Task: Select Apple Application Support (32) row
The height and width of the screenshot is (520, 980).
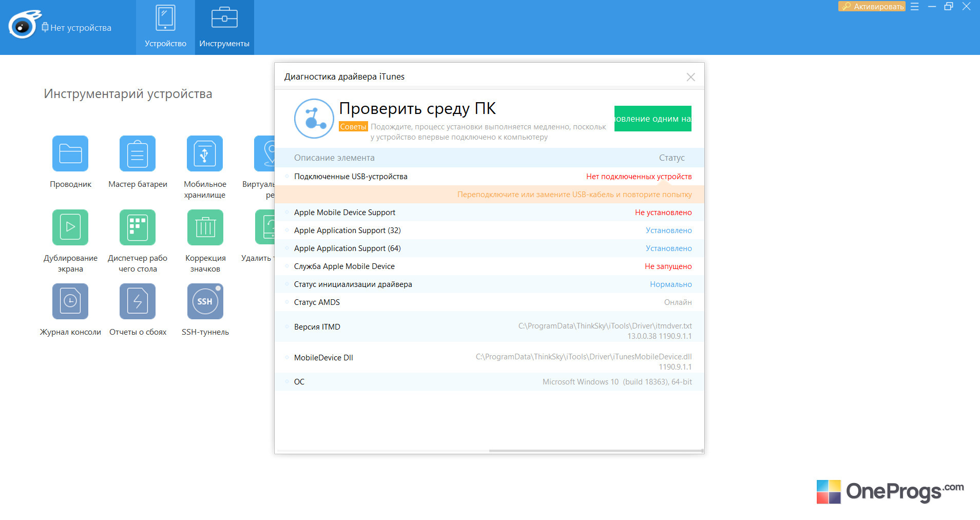Action: coord(489,230)
